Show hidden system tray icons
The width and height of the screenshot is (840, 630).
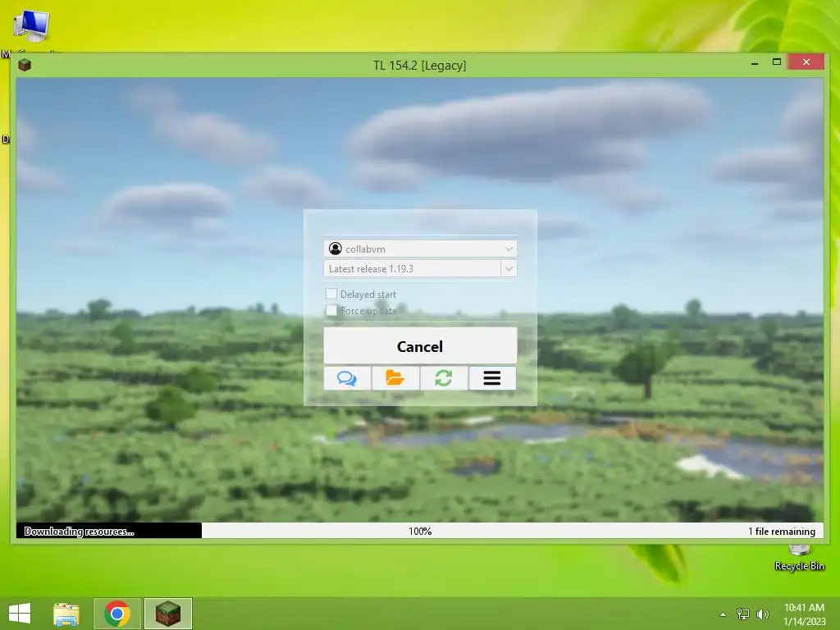(723, 614)
